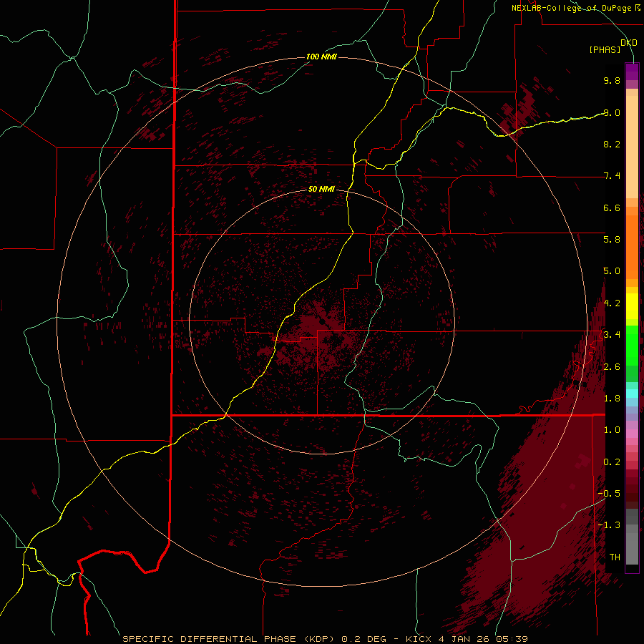The height and width of the screenshot is (644, 644).
Task: Click the 1.0 scale value
Action: (612, 430)
